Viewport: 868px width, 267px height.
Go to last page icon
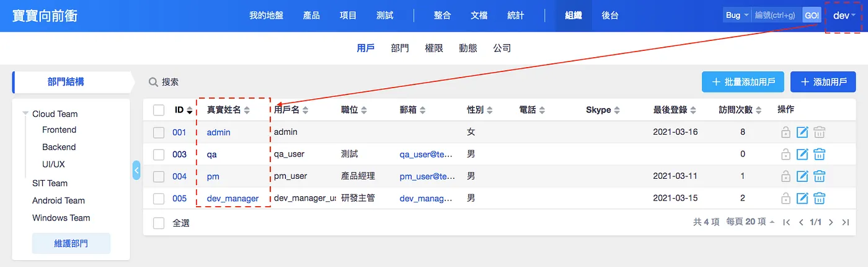(x=845, y=222)
